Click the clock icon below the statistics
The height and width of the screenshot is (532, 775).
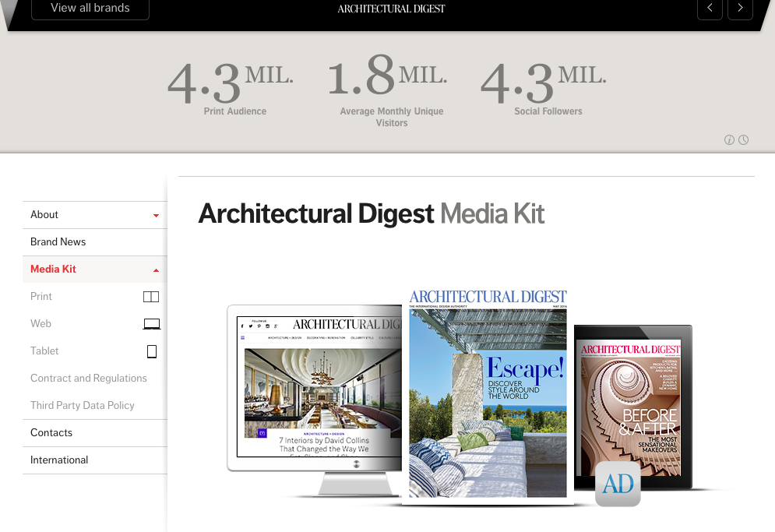743,140
